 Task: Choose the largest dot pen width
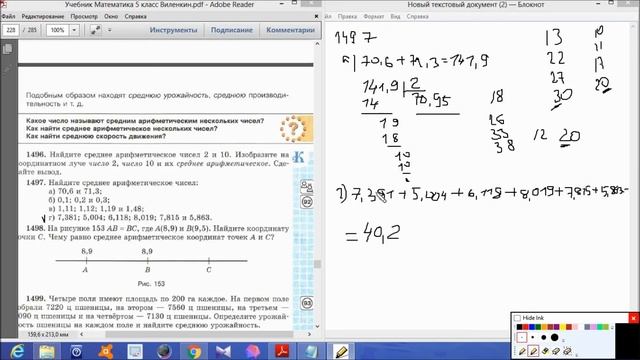tap(554, 337)
